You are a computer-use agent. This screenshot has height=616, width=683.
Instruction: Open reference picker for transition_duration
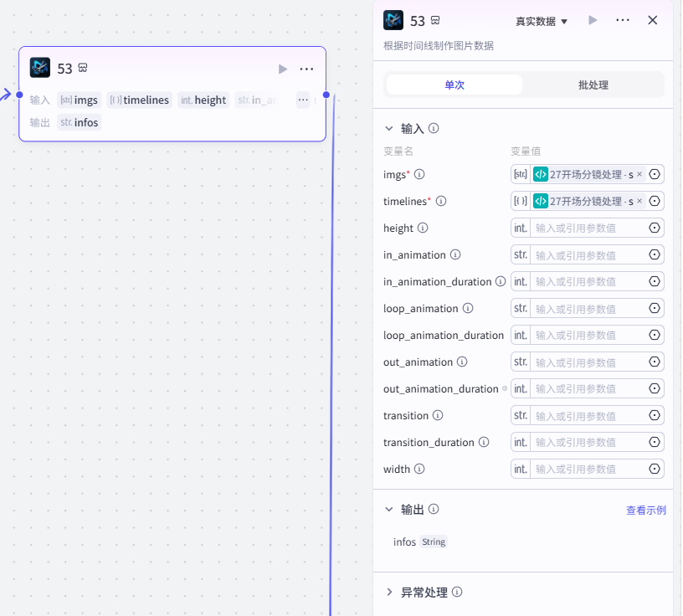[655, 442]
